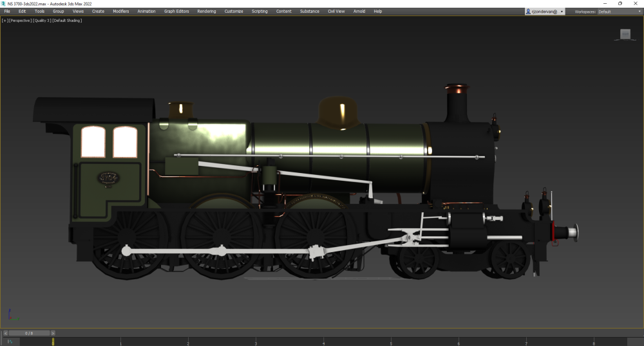Click the ViewCube in the viewport corner
This screenshot has width=644, height=346.
pos(625,34)
